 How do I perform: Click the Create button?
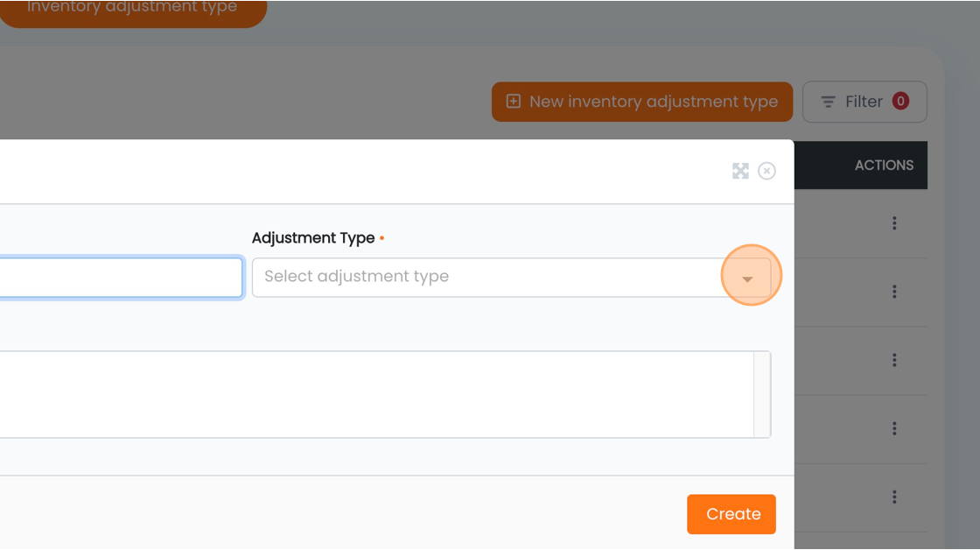(x=731, y=514)
